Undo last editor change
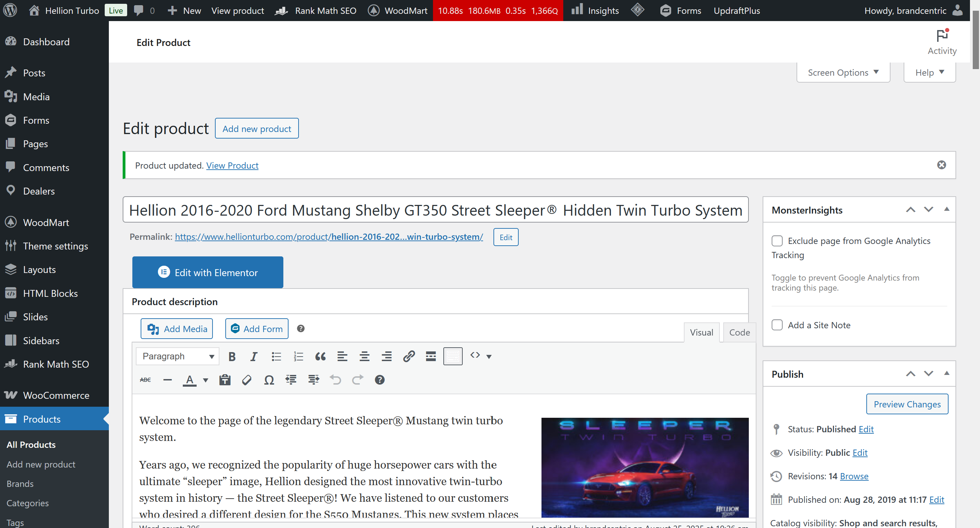Image resolution: width=980 pixels, height=528 pixels. point(336,380)
